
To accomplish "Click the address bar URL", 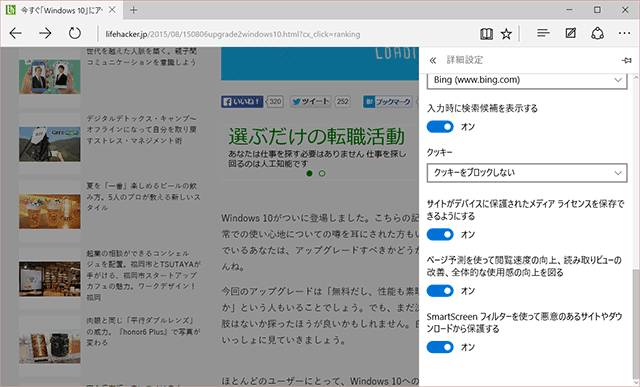I will (x=233, y=34).
